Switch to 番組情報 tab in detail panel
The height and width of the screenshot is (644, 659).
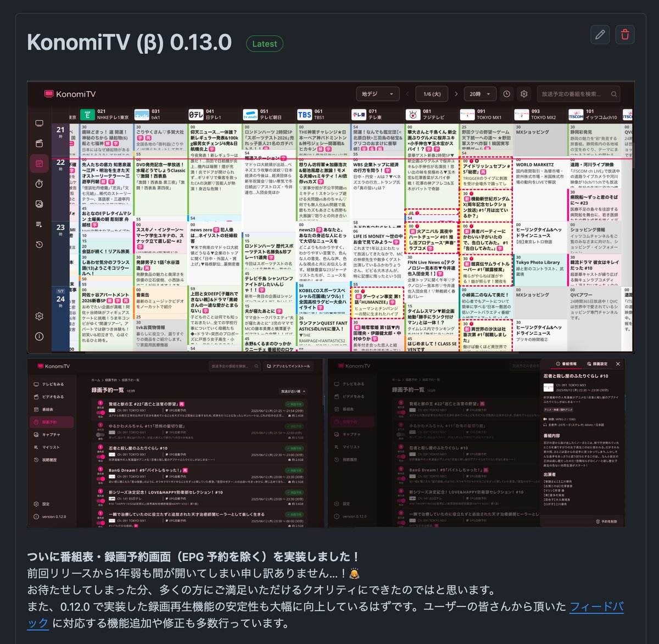pyautogui.click(x=566, y=364)
